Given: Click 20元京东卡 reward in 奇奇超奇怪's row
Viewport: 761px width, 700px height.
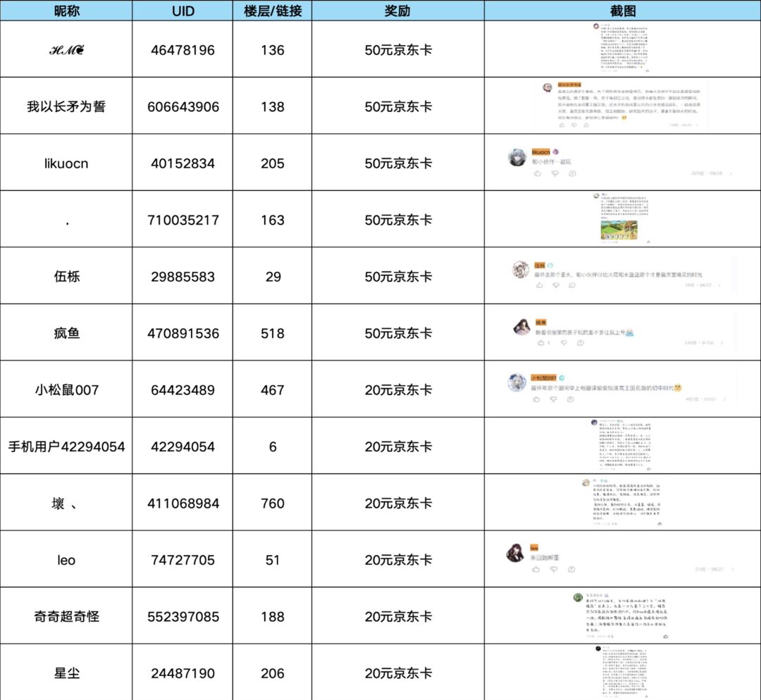Looking at the screenshot, I should tap(398, 617).
